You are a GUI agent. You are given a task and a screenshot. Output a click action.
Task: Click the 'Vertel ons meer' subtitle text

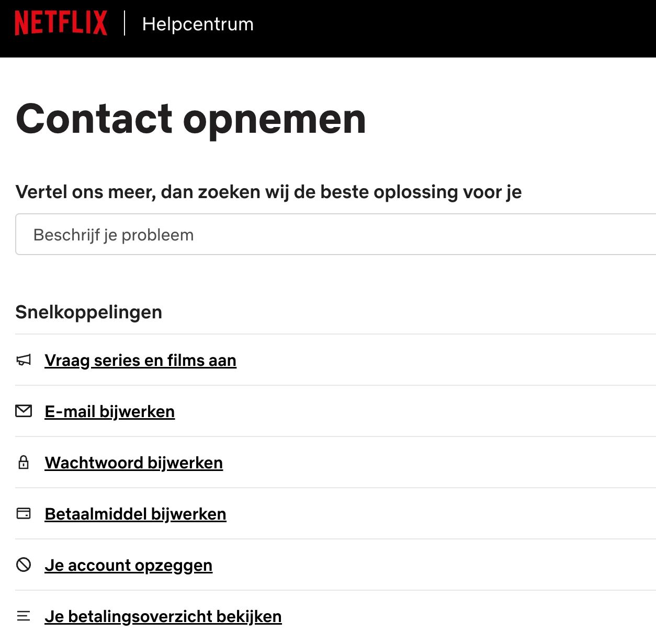point(268,192)
